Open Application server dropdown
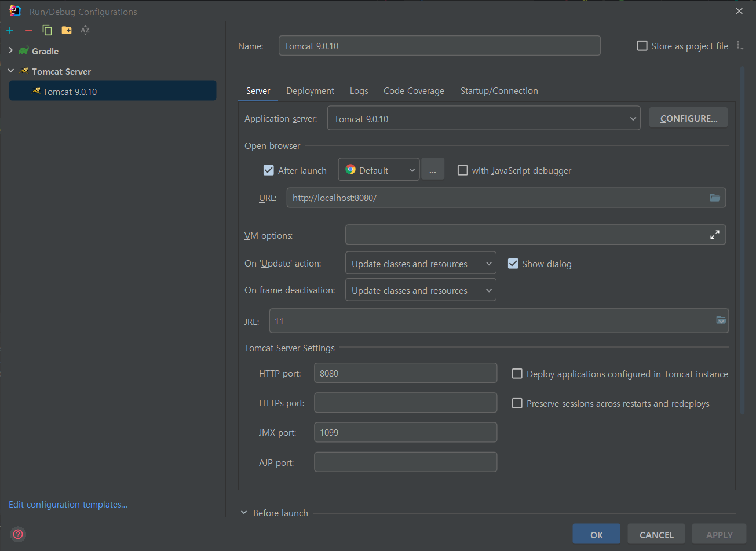 [484, 118]
